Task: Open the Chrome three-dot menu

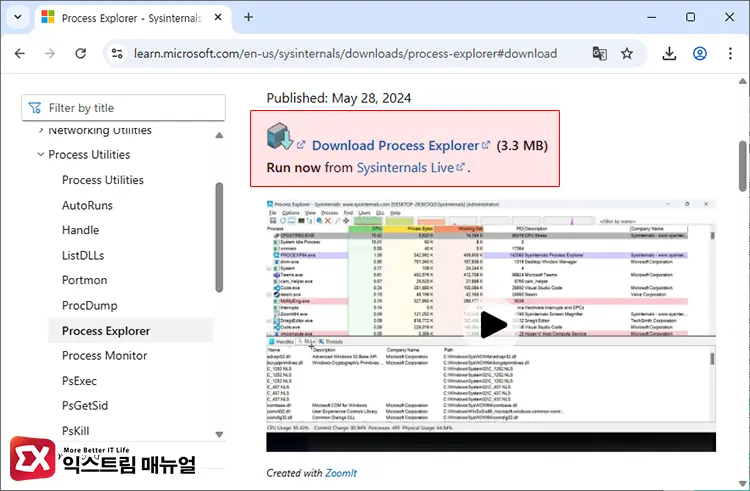Action: coord(730,53)
